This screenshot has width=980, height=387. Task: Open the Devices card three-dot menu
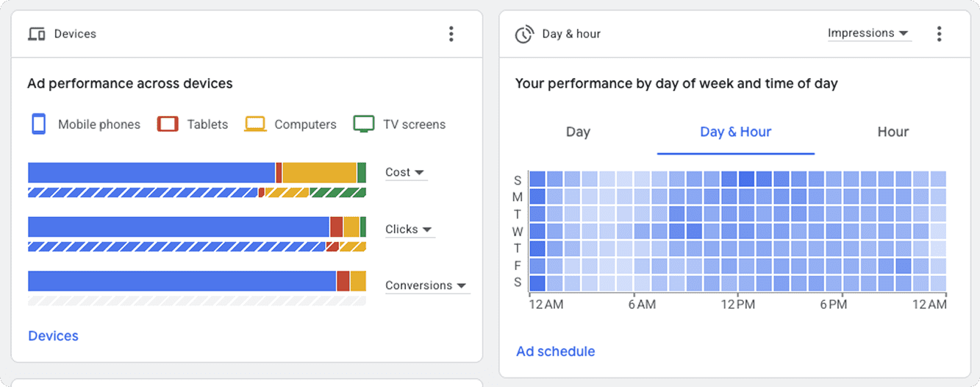(x=451, y=34)
